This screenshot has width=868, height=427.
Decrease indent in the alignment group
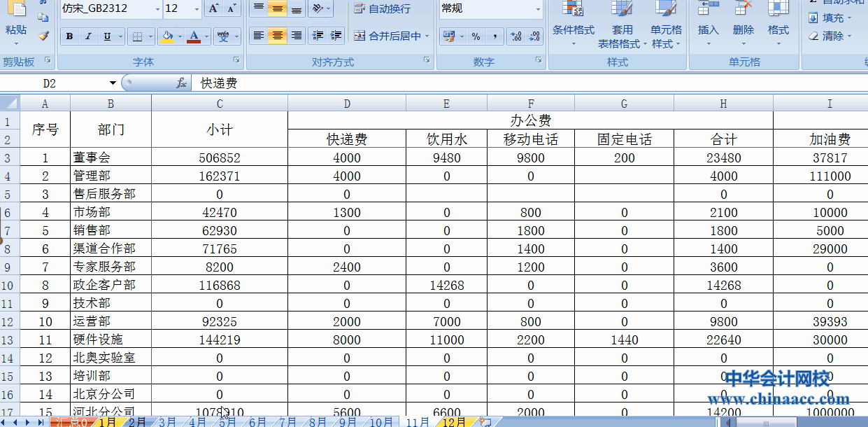tap(318, 36)
